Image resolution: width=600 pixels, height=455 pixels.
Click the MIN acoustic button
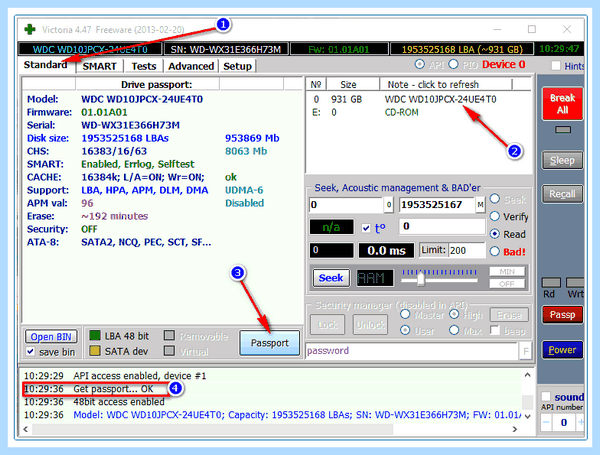point(507,271)
